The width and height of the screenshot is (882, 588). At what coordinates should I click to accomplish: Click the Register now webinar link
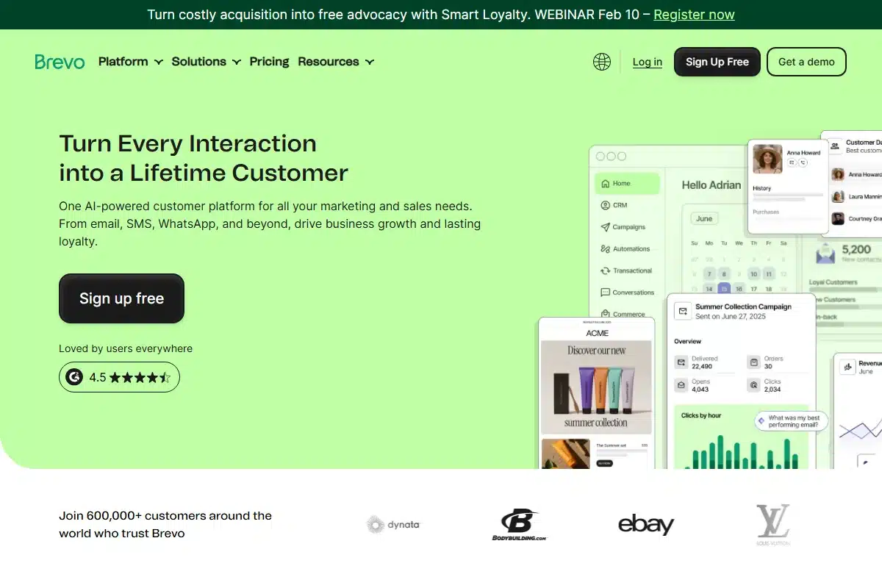[x=694, y=14]
